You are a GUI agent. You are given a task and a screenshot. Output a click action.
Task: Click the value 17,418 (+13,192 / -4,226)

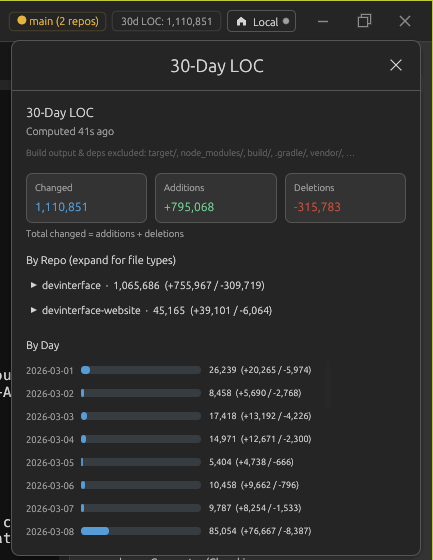(x=260, y=416)
